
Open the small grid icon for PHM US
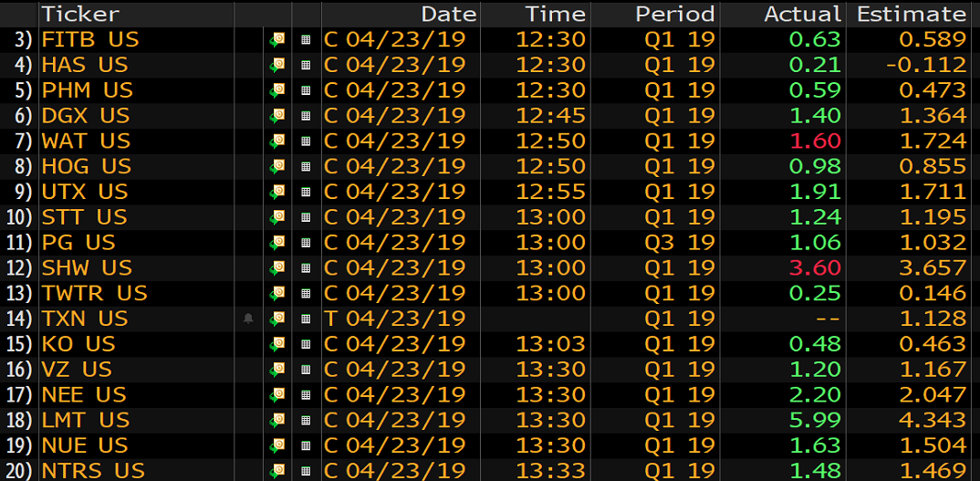point(306,90)
